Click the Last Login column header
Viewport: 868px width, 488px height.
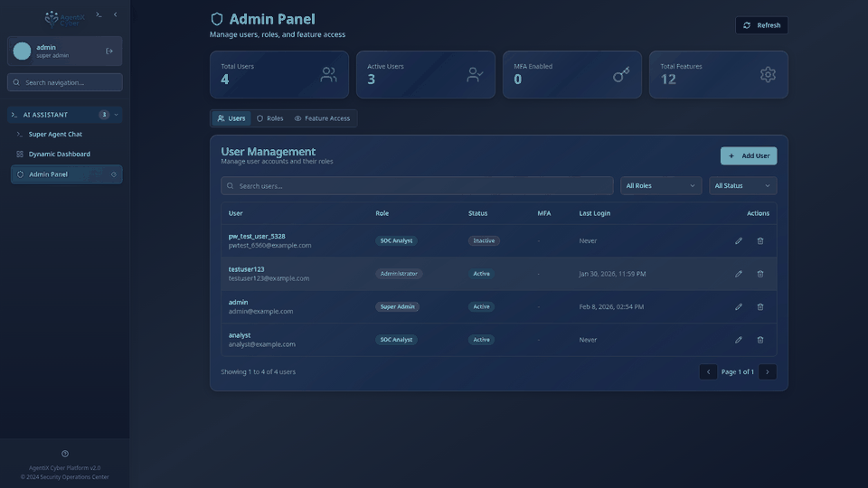coord(595,213)
